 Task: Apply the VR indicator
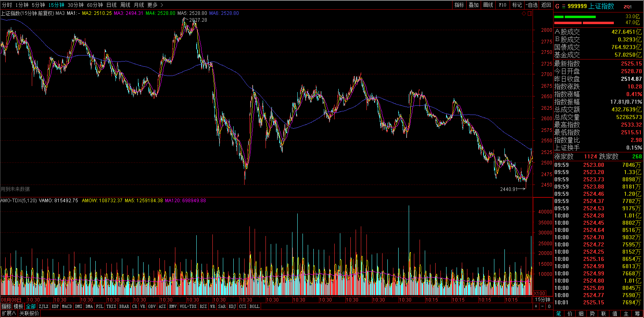tap(142, 306)
